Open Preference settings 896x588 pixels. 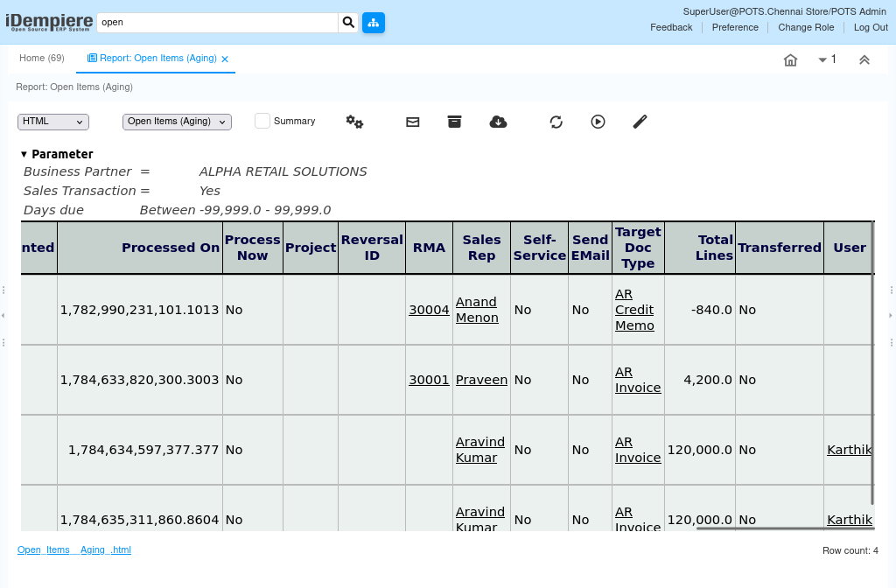(735, 27)
